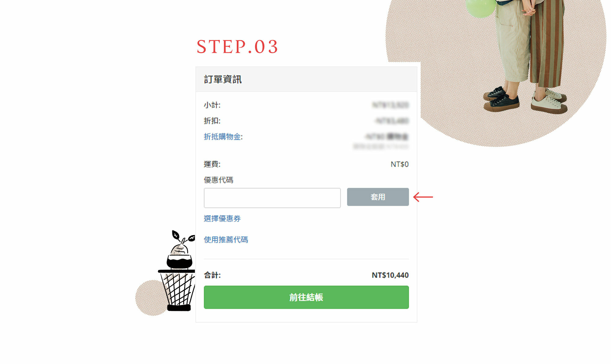Screen dimensions: 611x364
Task: Open the 選擇優惠券 link
Action: coord(222,219)
